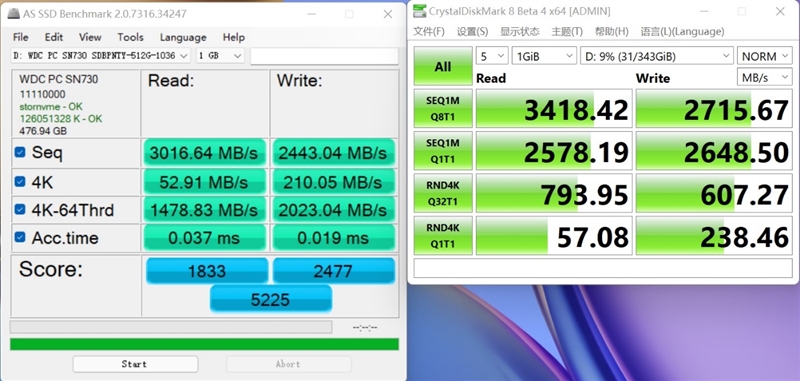
Task: Click the 11110000 firmware version text
Action: point(42,94)
